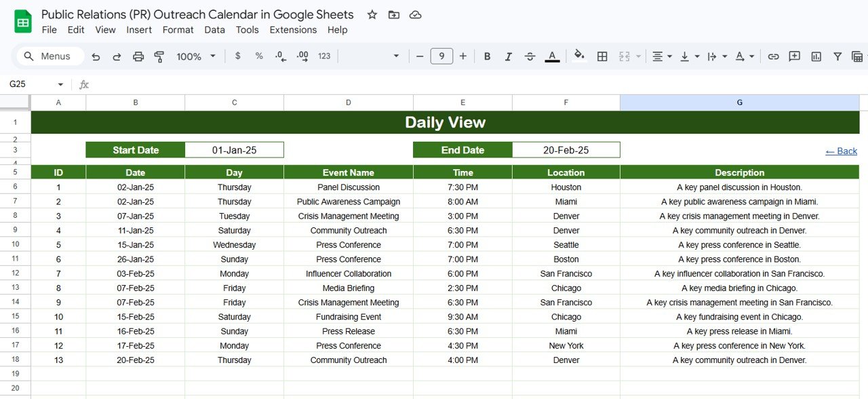
Task: Open the Borders menu icon
Action: 601,56
